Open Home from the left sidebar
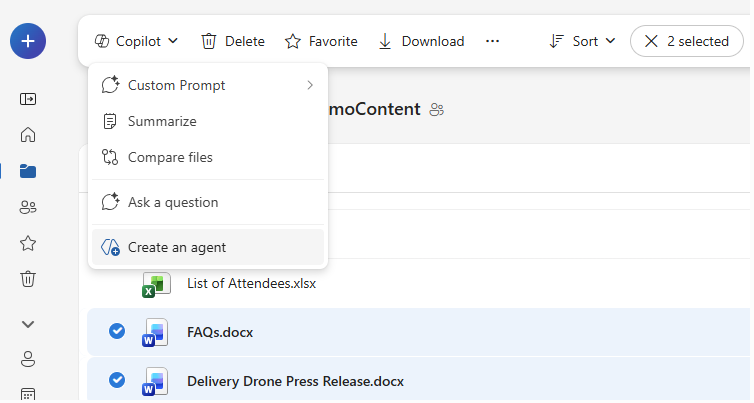Image resolution: width=754 pixels, height=403 pixels. click(x=28, y=135)
